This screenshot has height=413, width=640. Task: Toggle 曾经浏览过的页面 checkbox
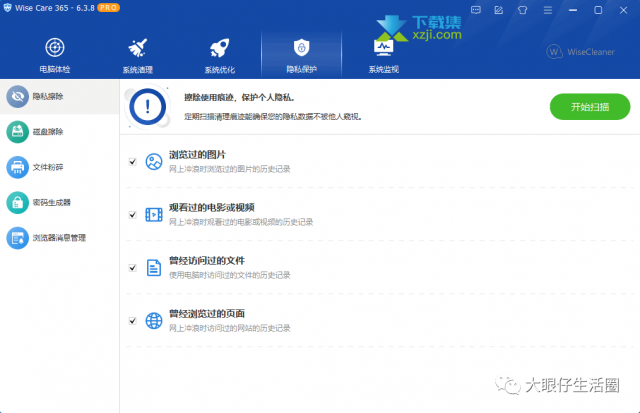pyautogui.click(x=133, y=321)
